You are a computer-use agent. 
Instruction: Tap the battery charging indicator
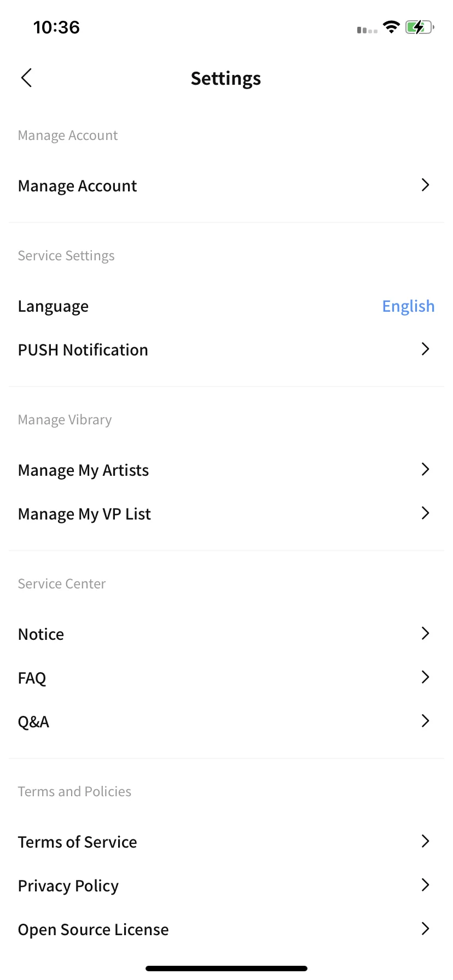[x=420, y=27]
